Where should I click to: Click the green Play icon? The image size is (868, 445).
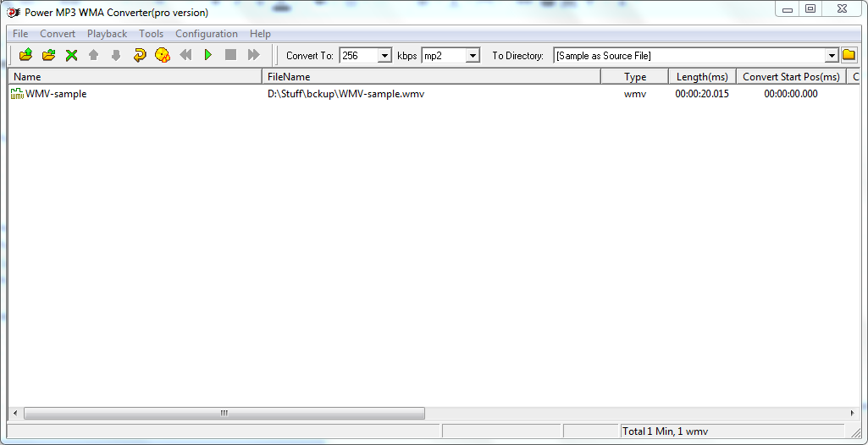click(208, 55)
